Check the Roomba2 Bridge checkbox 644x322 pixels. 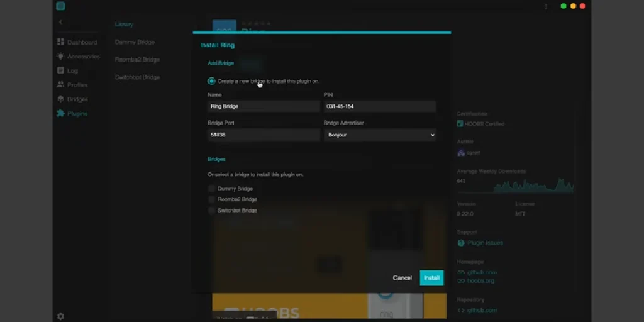[211, 199]
